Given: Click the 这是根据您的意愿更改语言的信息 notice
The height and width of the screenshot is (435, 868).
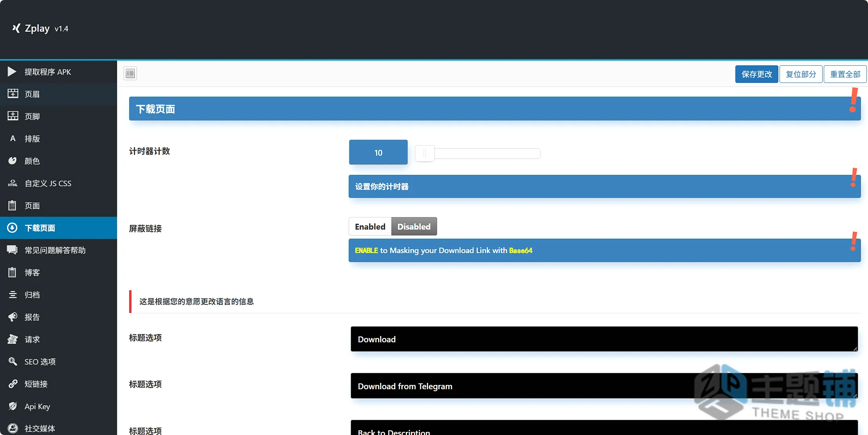Looking at the screenshot, I should tap(196, 302).
